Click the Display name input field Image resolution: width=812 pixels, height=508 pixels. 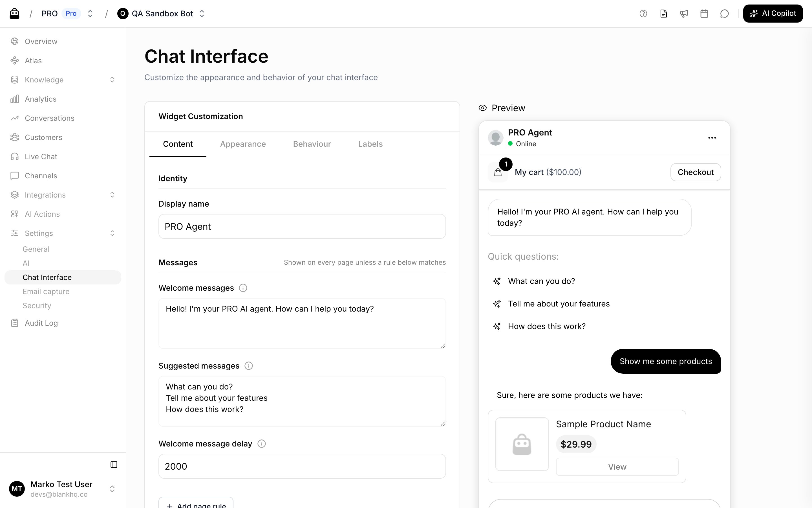302,226
